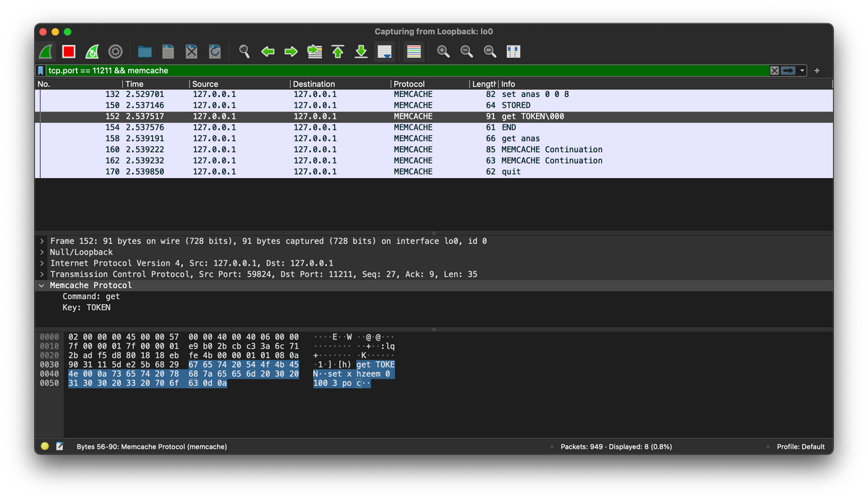Stop the running packet capture
Viewport: 868px width, 500px height.
pos(69,51)
